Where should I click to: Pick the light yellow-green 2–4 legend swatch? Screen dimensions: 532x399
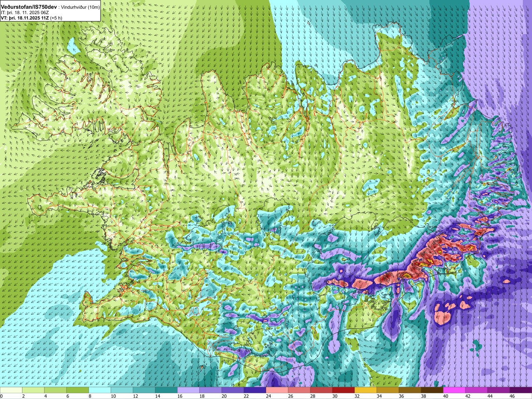(x=33, y=390)
